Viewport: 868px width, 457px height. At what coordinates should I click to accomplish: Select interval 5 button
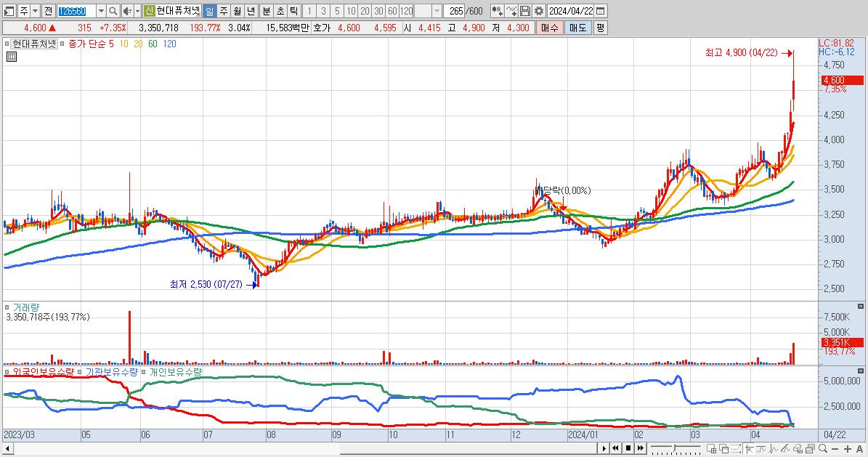pyautogui.click(x=337, y=11)
